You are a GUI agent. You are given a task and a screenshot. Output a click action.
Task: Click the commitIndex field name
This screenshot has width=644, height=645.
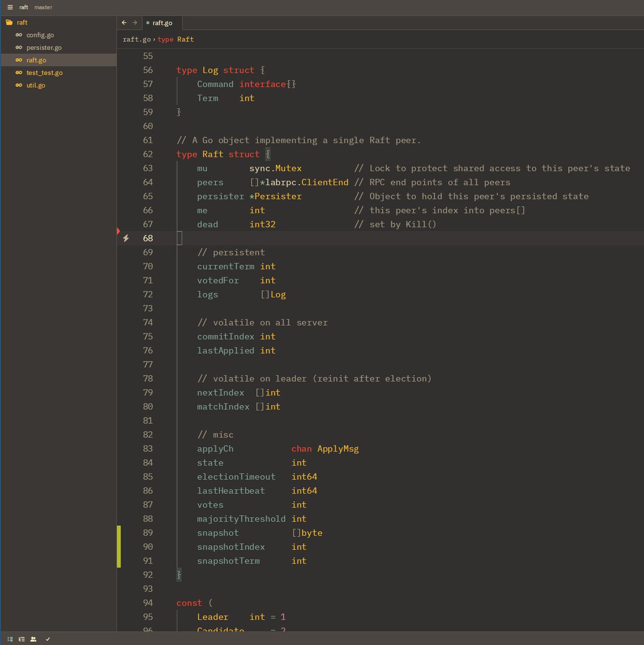click(226, 336)
